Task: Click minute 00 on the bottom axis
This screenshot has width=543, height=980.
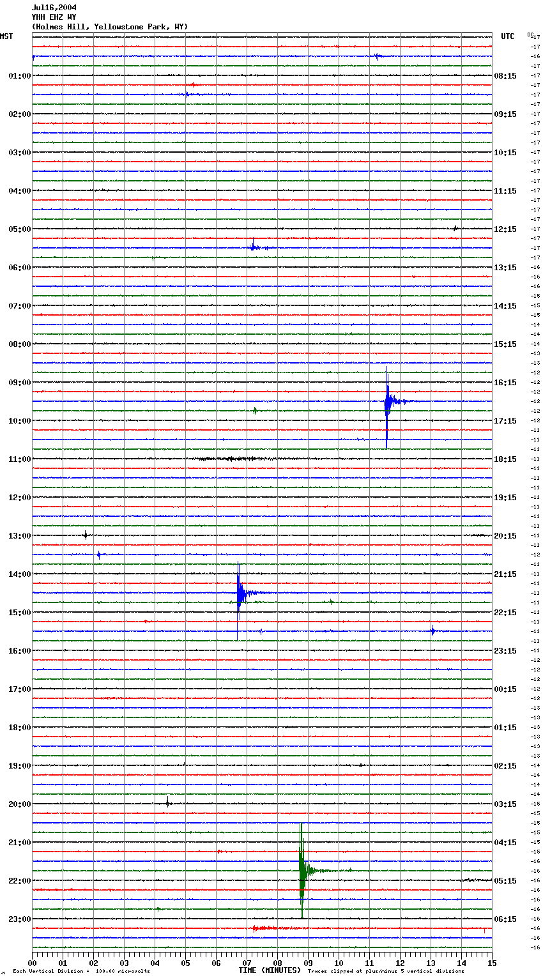Action: click(33, 963)
